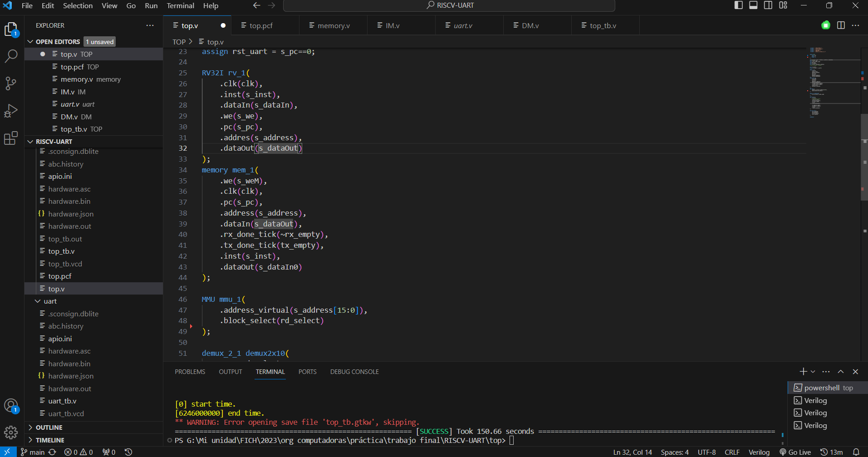
Task: Change the UTF-8 encoding setting
Action: pyautogui.click(x=706, y=452)
